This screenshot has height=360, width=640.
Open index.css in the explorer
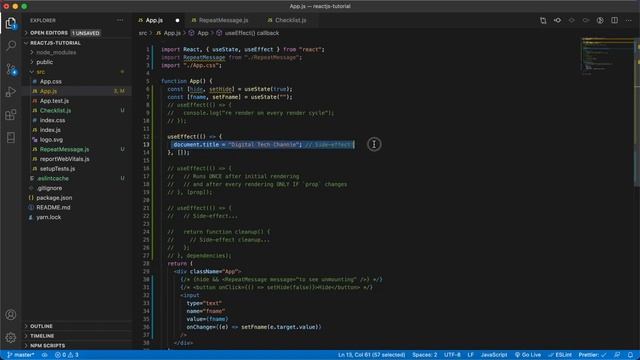point(52,120)
